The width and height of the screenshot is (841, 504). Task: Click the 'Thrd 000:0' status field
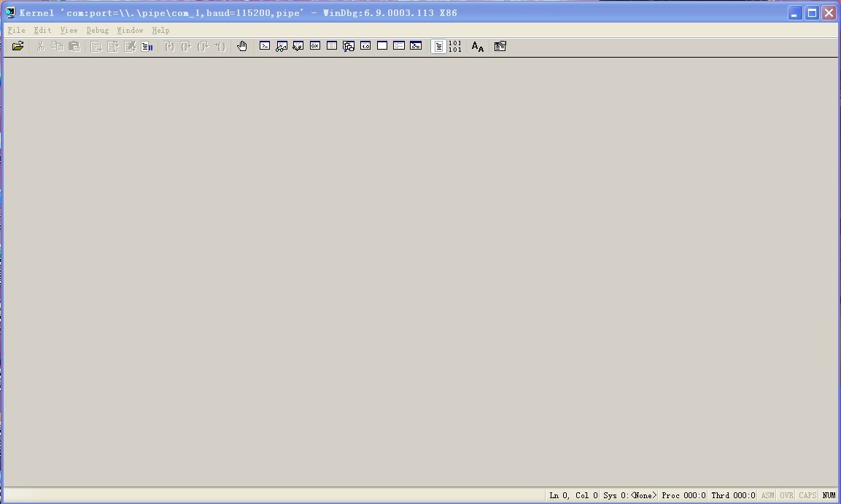pos(733,495)
